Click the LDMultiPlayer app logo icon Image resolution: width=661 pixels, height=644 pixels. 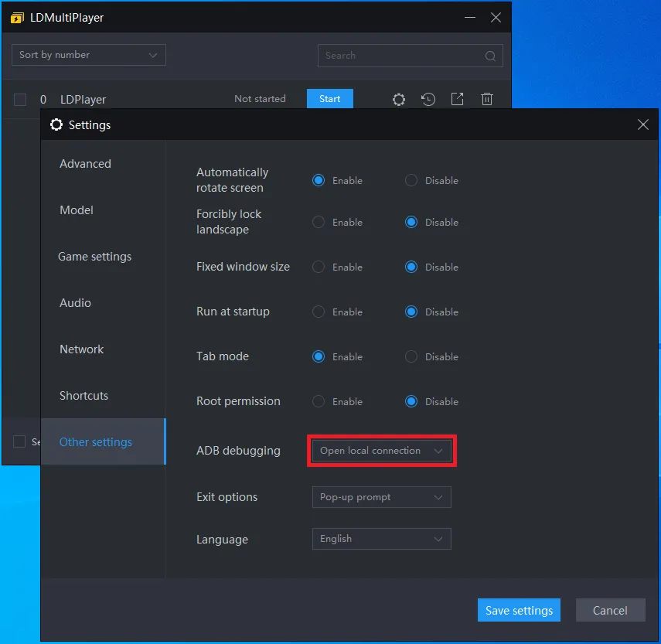pos(17,18)
